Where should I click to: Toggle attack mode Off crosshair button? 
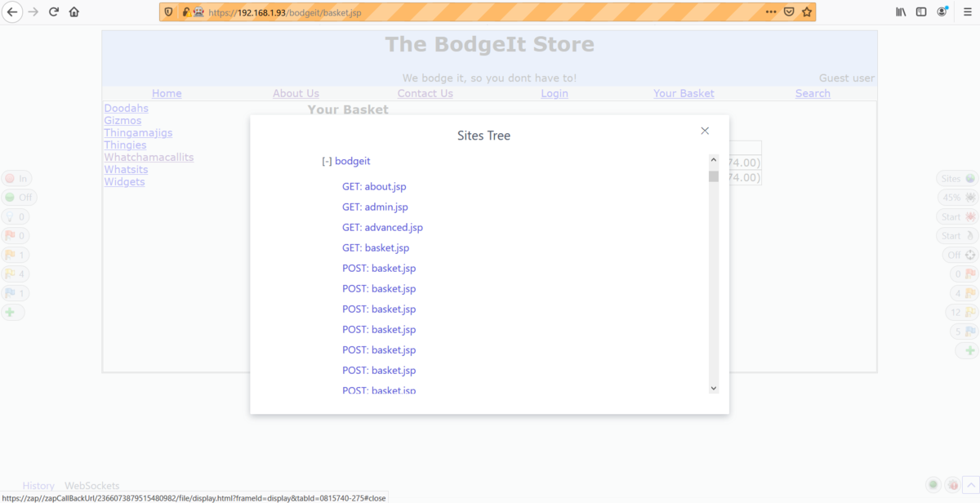(x=961, y=255)
